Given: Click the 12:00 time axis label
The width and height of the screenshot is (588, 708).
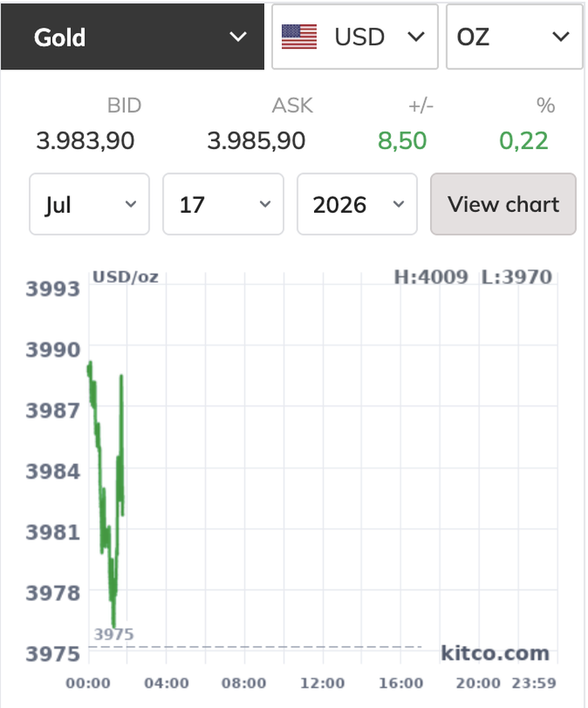Looking at the screenshot, I should 322,683.
